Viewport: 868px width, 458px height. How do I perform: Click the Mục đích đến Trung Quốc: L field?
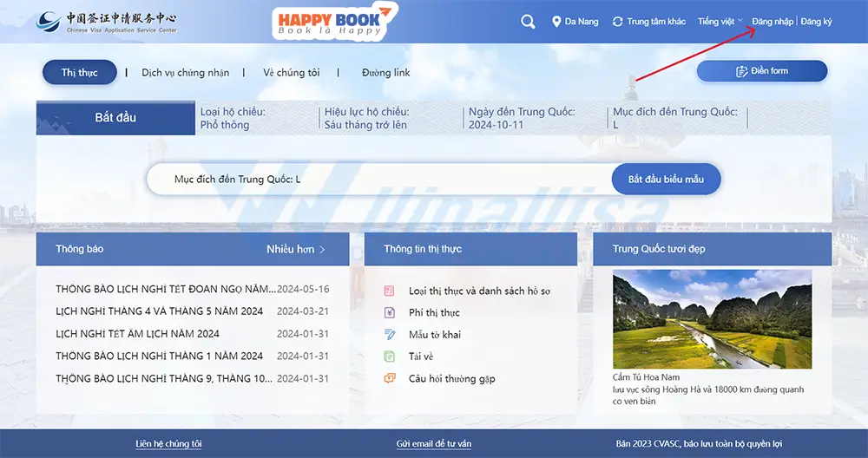coord(379,180)
